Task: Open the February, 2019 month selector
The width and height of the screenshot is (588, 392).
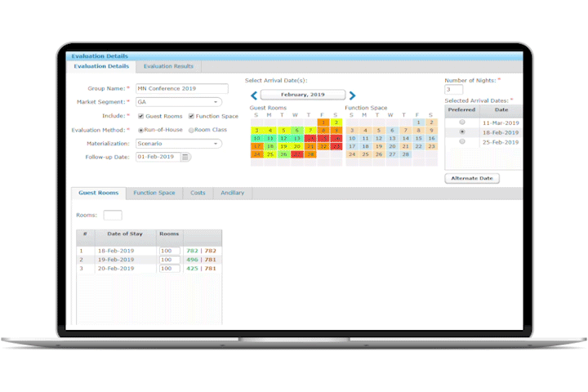Action: tap(303, 96)
